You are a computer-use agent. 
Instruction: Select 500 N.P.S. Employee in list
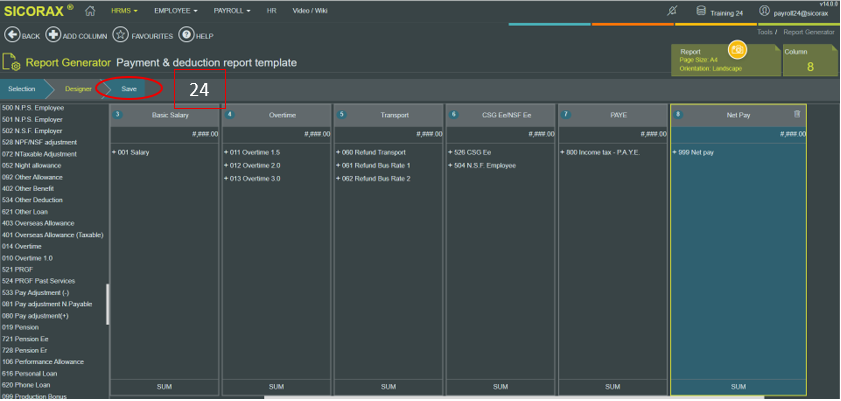(33, 108)
